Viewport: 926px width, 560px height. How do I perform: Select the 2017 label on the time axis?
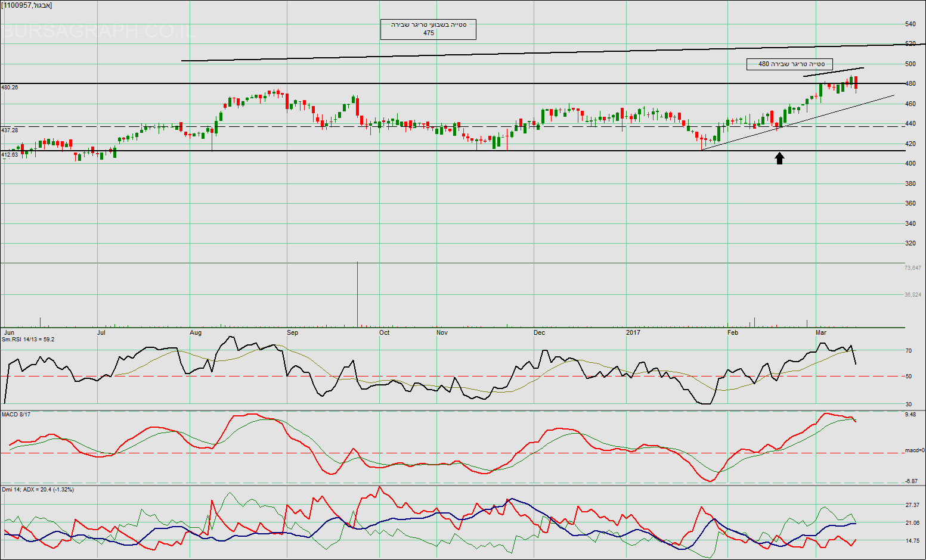pos(633,332)
